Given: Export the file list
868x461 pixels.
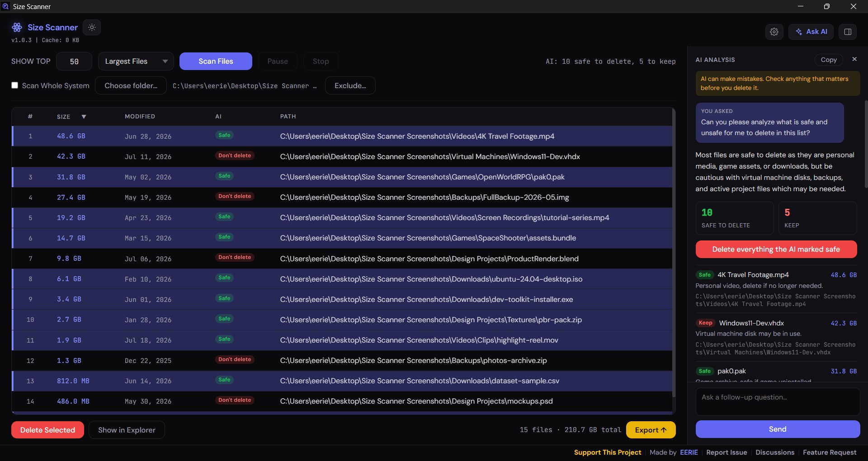Looking at the screenshot, I should (x=651, y=430).
